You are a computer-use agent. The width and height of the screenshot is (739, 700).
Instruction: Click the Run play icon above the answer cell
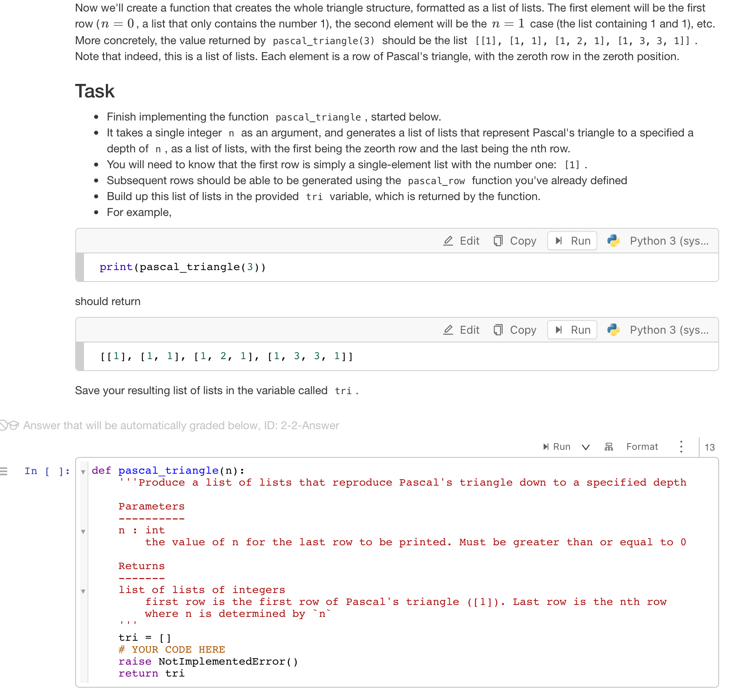pyautogui.click(x=546, y=447)
